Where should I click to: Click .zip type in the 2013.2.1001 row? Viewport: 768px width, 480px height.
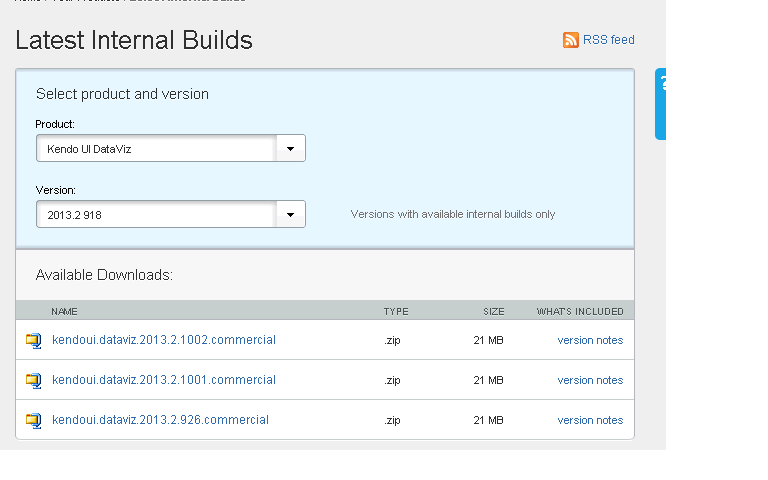point(392,381)
